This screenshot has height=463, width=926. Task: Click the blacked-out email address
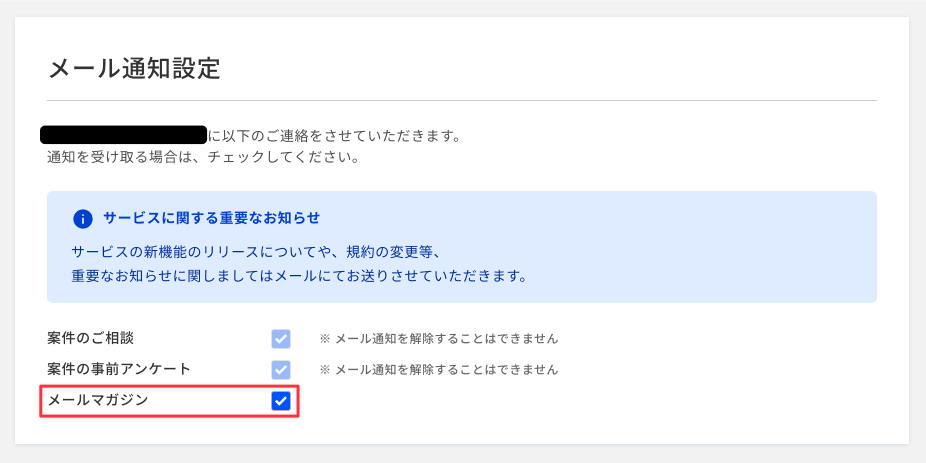click(x=123, y=135)
